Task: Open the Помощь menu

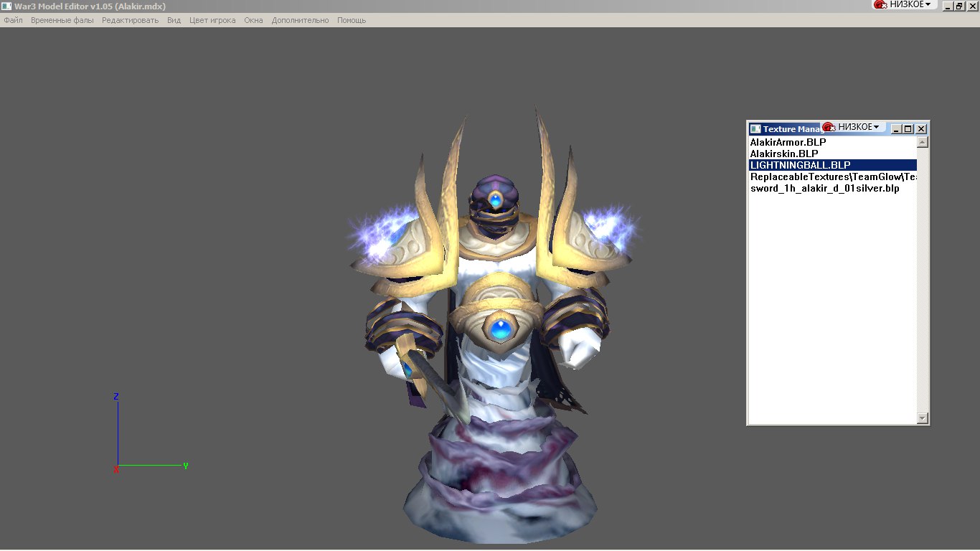Action: (x=352, y=20)
